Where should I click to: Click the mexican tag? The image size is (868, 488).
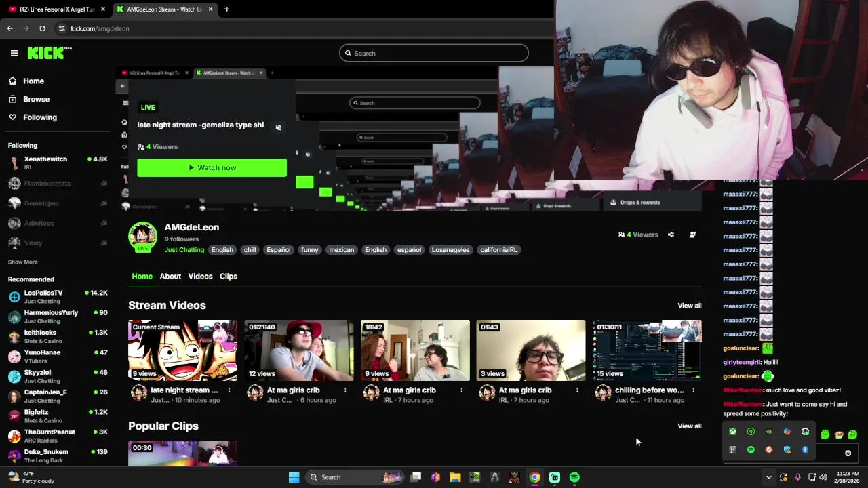pos(341,250)
